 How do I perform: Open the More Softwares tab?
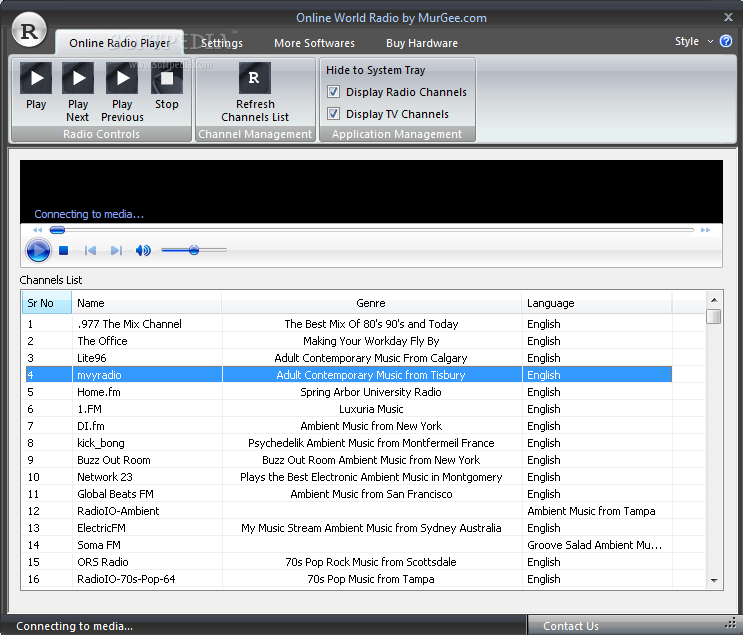coord(314,43)
